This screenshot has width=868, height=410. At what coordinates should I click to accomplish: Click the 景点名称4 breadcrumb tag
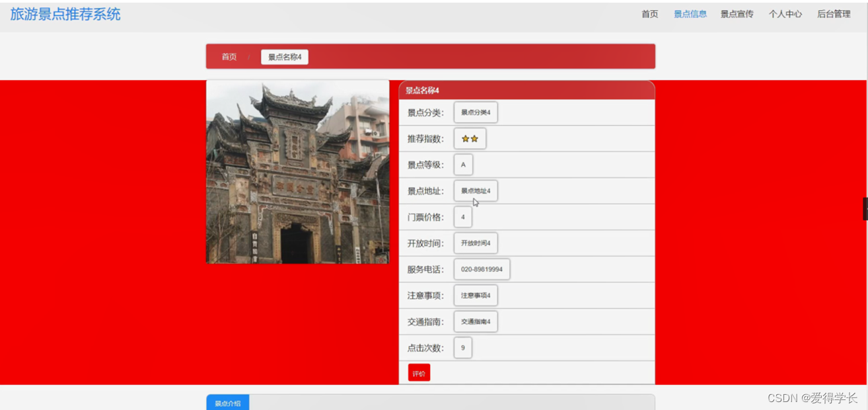coord(285,57)
